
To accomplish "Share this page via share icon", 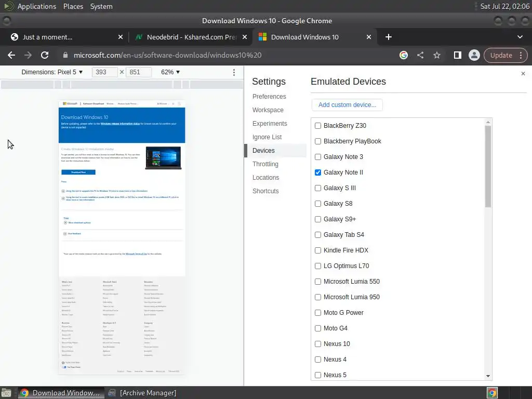I will coord(420,55).
